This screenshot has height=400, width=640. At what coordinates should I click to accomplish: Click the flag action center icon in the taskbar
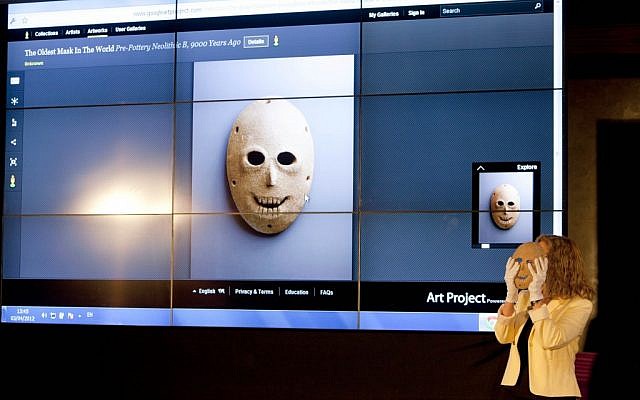[70, 316]
